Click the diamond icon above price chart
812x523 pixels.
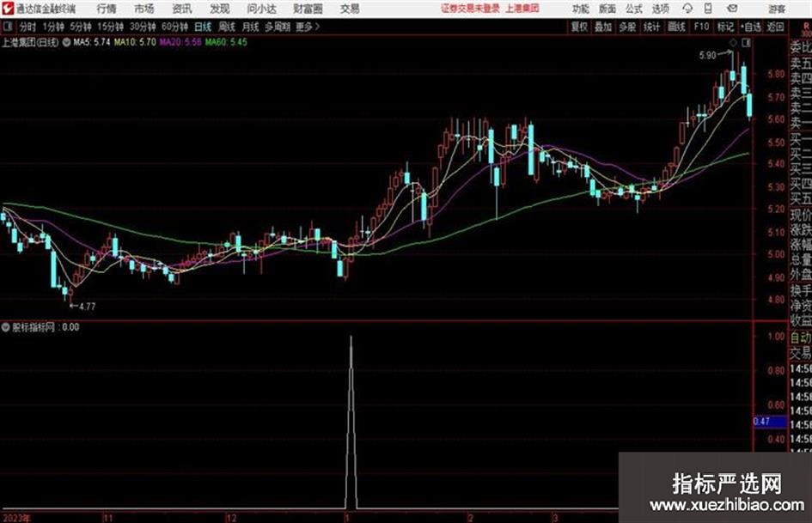click(733, 42)
